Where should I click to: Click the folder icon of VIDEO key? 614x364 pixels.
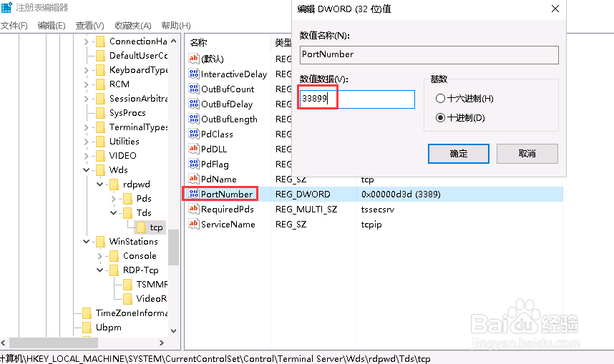click(101, 156)
